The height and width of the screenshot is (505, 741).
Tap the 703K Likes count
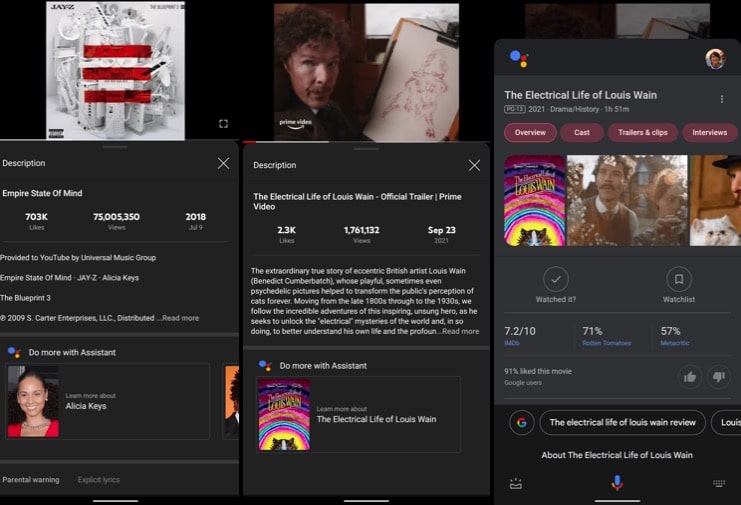[x=36, y=221]
